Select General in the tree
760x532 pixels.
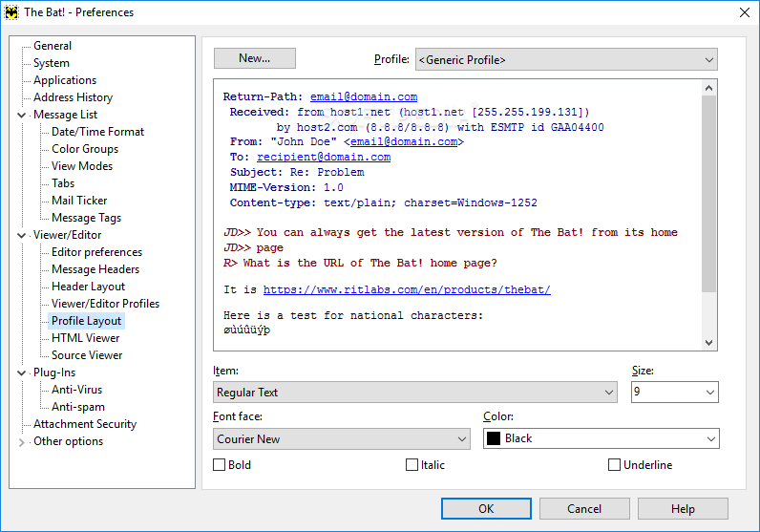click(53, 46)
